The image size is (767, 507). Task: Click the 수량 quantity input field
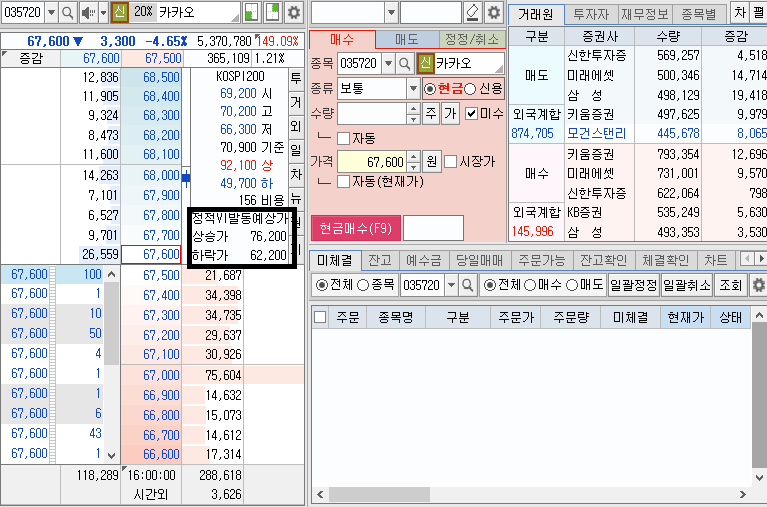372,114
